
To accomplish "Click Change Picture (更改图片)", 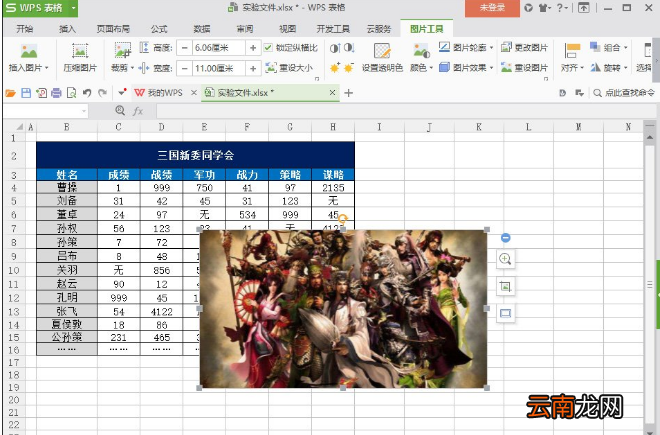I will [x=524, y=48].
